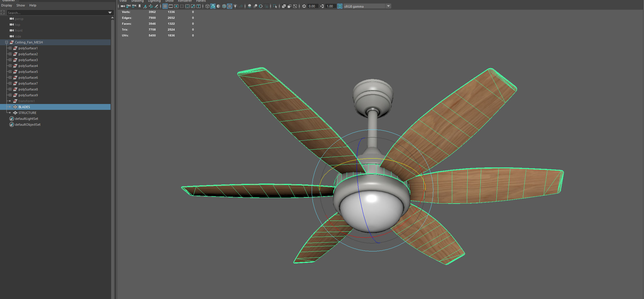Enable Wireframe on Shaded icon
Screen dimensions: 644x299
[224, 6]
